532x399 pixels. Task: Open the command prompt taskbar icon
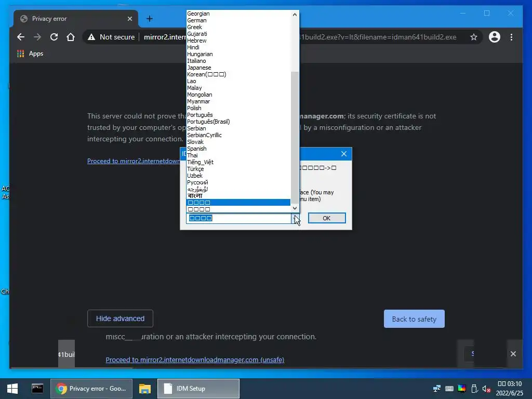pos(37,389)
